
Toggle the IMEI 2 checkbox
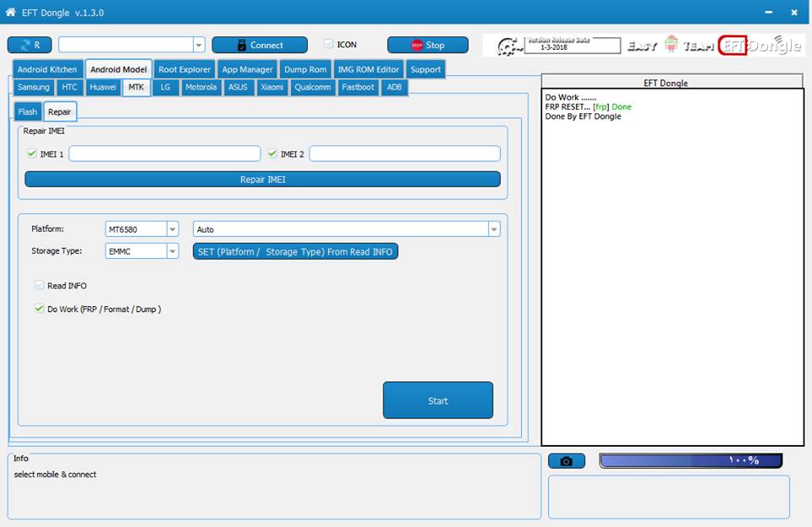tap(272, 153)
